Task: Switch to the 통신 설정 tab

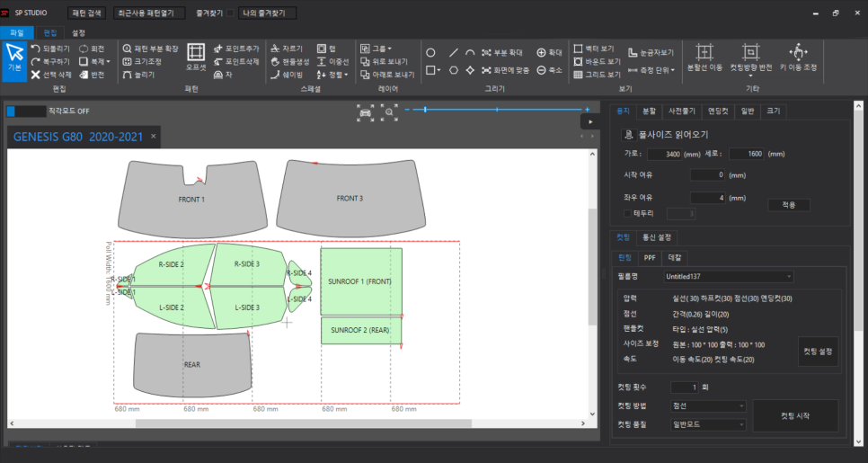Action: (x=657, y=237)
